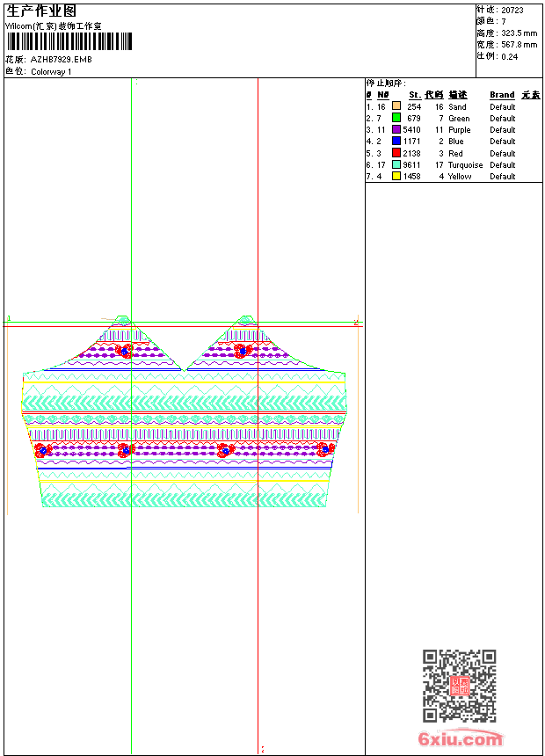Click the stitch count value 20723
Viewport: 545px width, 756px height.
tap(512, 11)
